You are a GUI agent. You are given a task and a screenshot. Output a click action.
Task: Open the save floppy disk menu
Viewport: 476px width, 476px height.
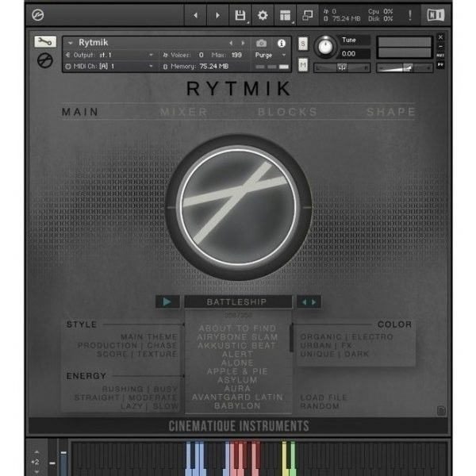(240, 15)
